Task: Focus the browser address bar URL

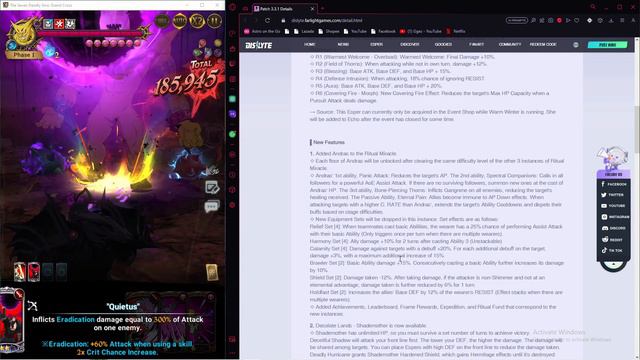Action: pyautogui.click(x=327, y=20)
